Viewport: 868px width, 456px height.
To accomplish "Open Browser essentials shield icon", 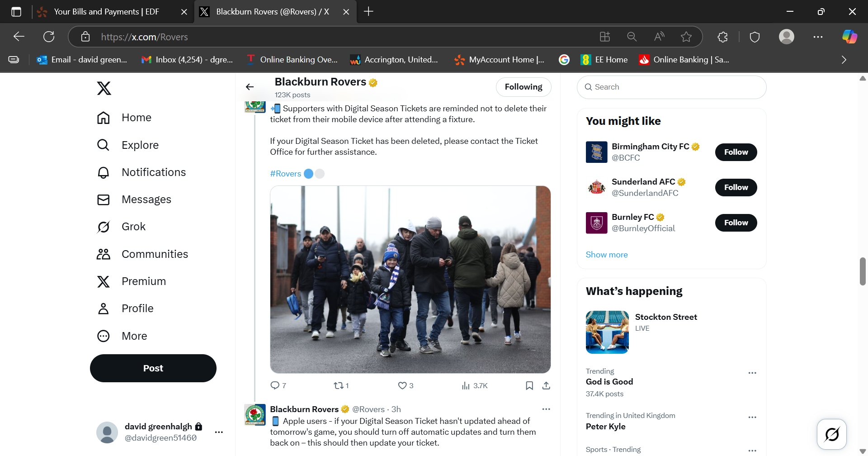I will pos(755,37).
